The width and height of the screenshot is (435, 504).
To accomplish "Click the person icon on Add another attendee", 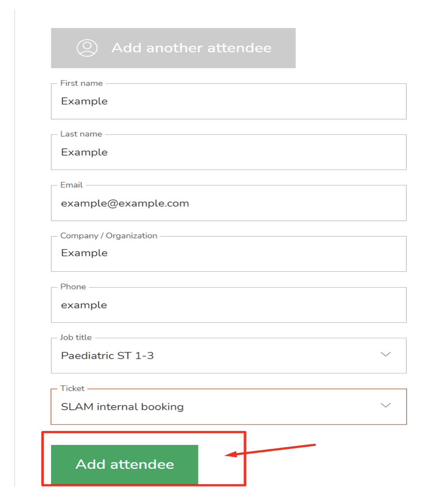I will coord(87,48).
